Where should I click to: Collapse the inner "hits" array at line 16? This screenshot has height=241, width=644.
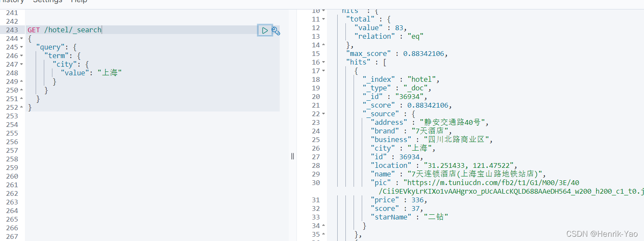324,62
